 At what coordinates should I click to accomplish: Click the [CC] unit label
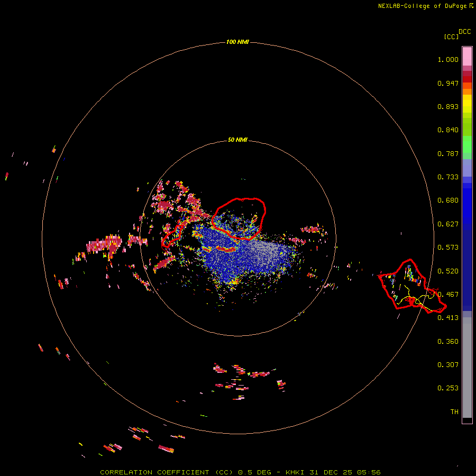(x=451, y=36)
